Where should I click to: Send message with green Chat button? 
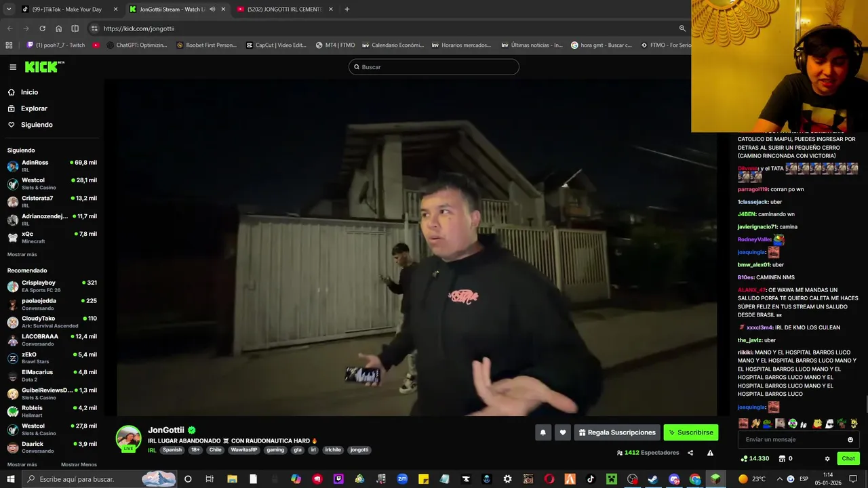click(848, 459)
